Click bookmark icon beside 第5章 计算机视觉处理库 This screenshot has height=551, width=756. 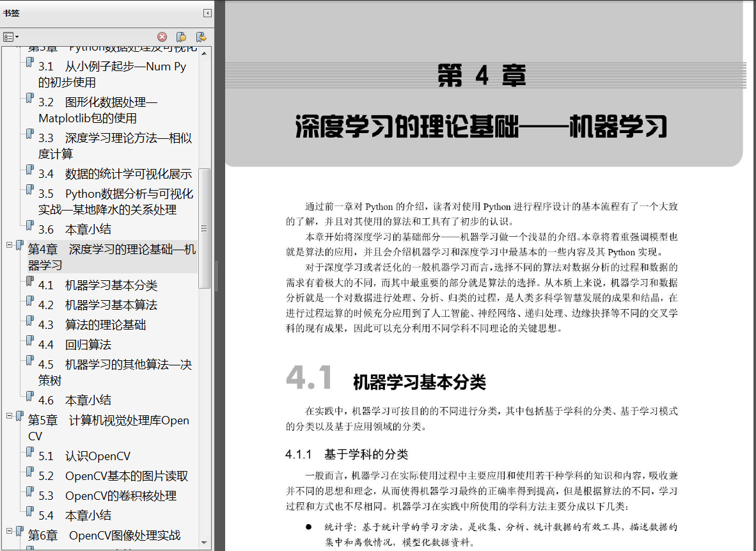(x=19, y=416)
